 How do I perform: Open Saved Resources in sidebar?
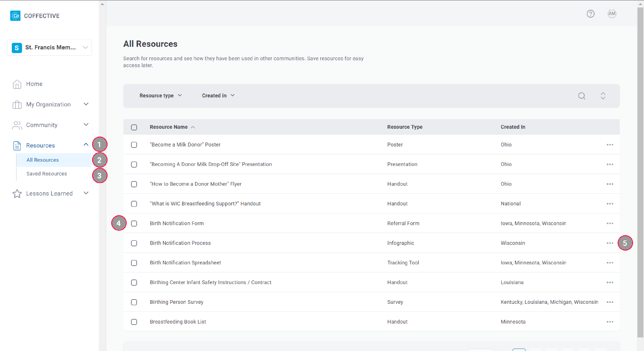[47, 174]
